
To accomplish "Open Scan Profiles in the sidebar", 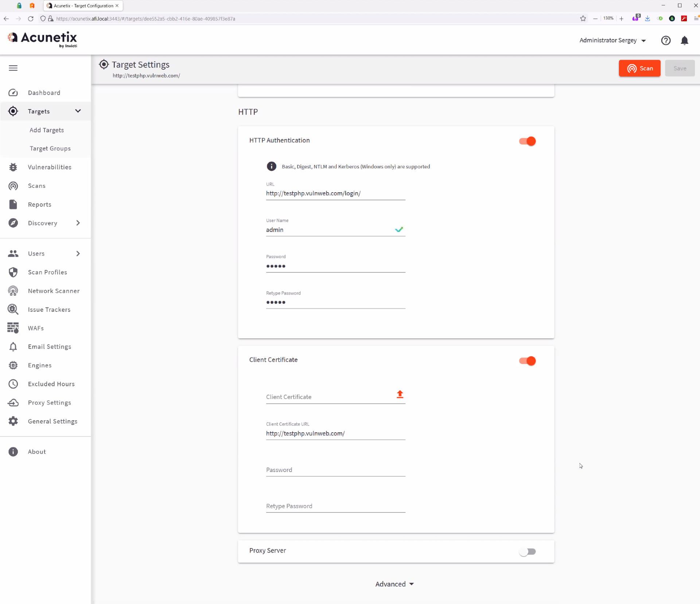I will pos(47,272).
